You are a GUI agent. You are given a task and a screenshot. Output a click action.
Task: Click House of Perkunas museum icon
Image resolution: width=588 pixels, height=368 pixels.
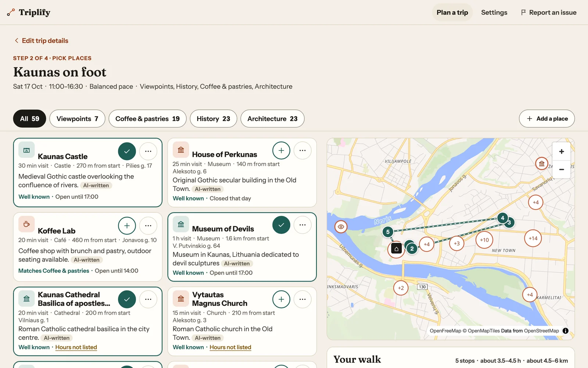[x=181, y=150]
